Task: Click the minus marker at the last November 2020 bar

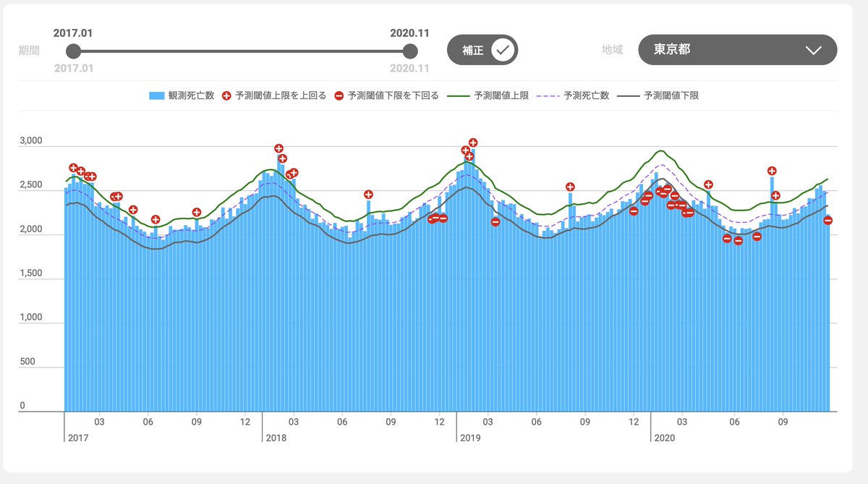Action: coord(828,220)
